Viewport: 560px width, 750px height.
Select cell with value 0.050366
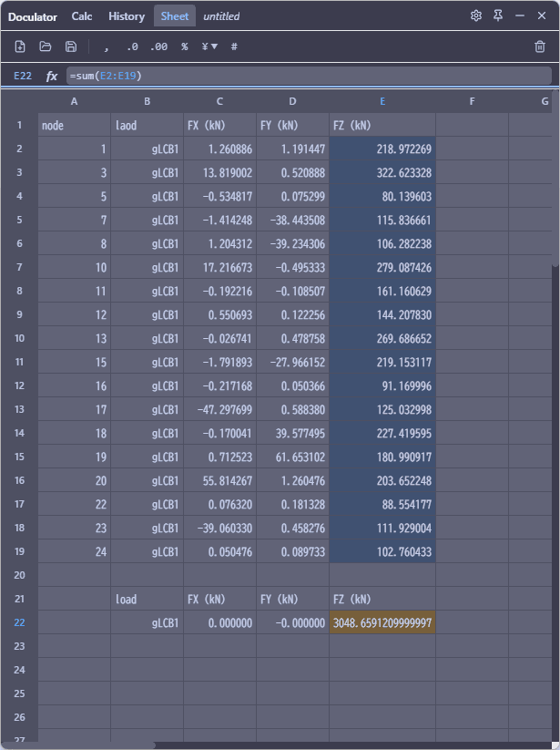(x=292, y=386)
